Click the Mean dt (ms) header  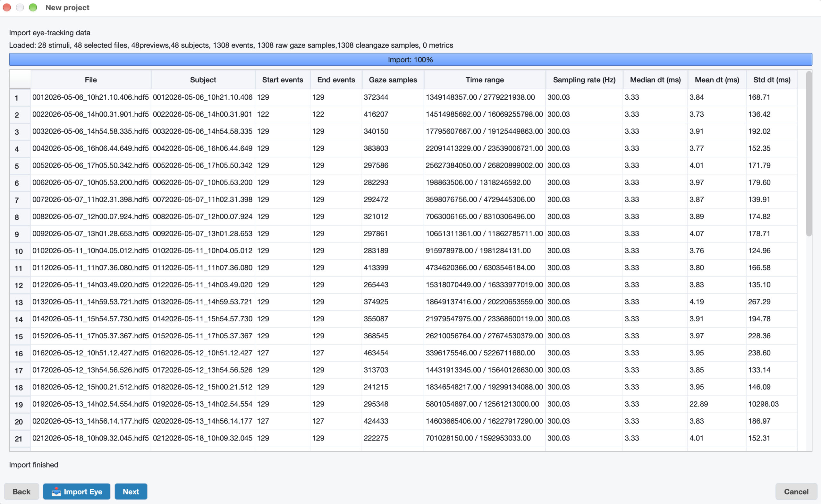[717, 80]
